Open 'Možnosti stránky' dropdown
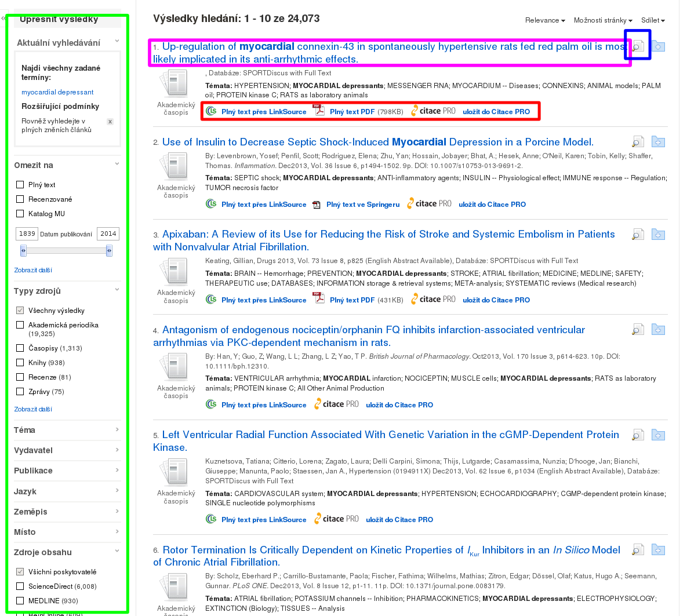The width and height of the screenshot is (687, 616). [603, 20]
